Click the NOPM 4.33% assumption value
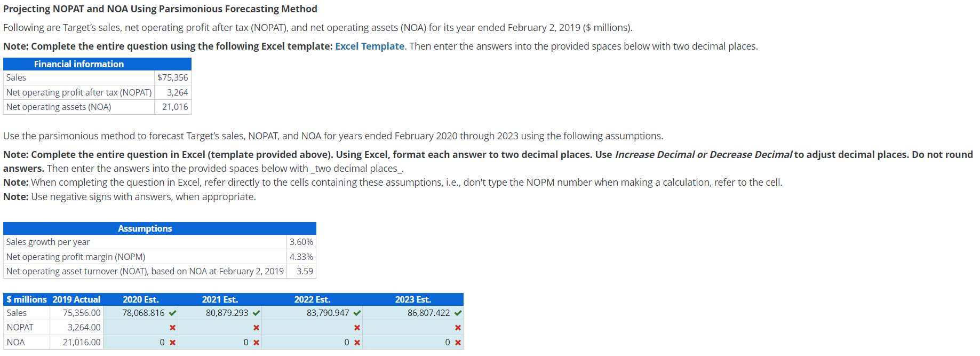Screen dimensions: 980x356 tap(301, 256)
